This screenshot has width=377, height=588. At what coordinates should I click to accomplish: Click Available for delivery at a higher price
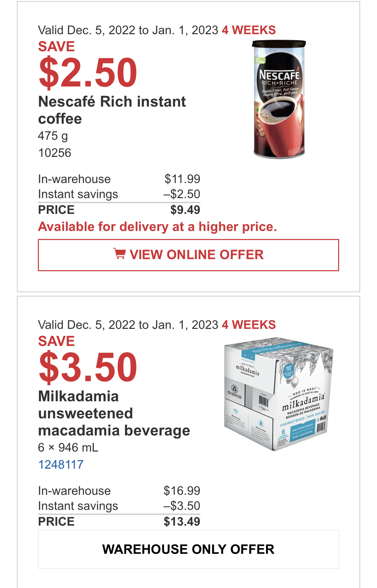158,227
